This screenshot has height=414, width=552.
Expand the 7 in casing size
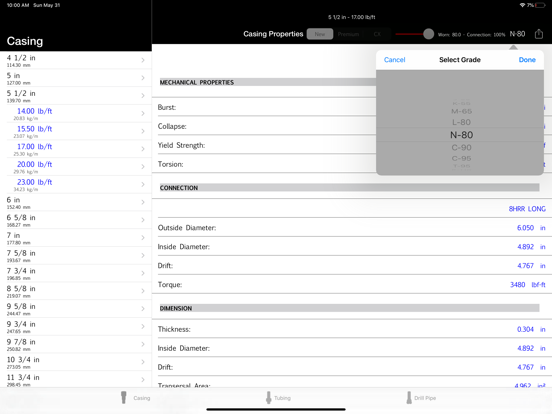[x=76, y=238]
